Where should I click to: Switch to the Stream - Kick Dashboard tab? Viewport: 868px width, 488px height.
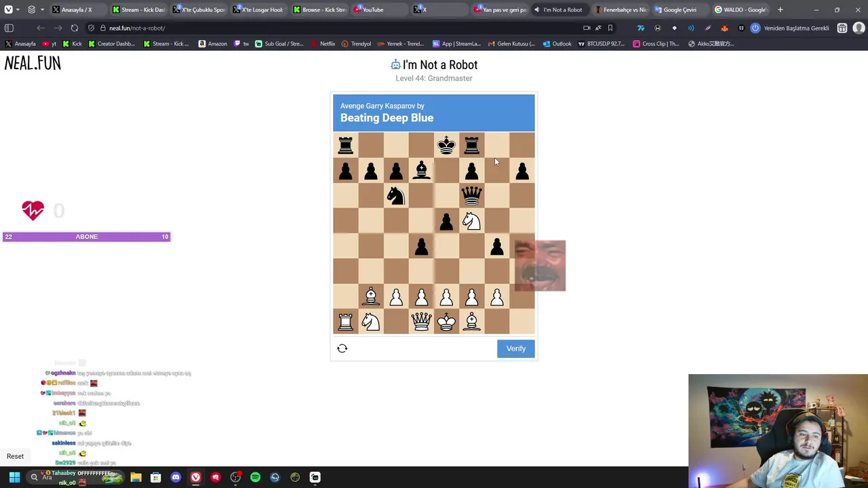point(138,9)
